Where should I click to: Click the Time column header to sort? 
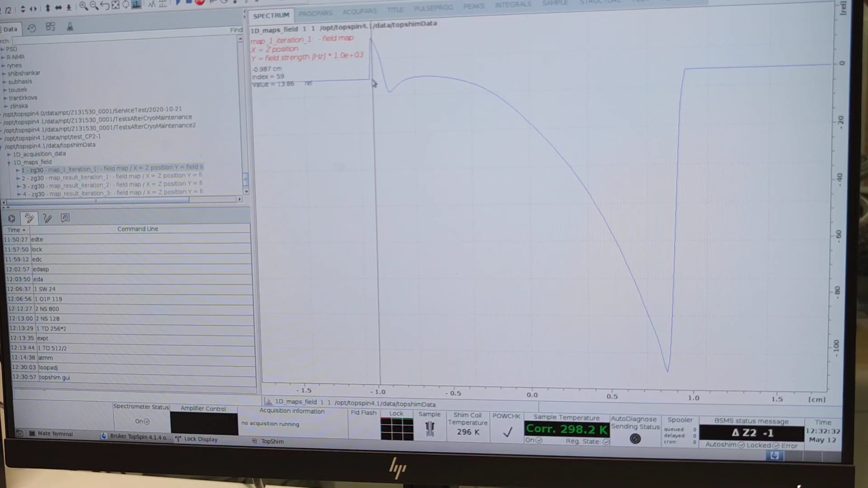[x=16, y=230]
